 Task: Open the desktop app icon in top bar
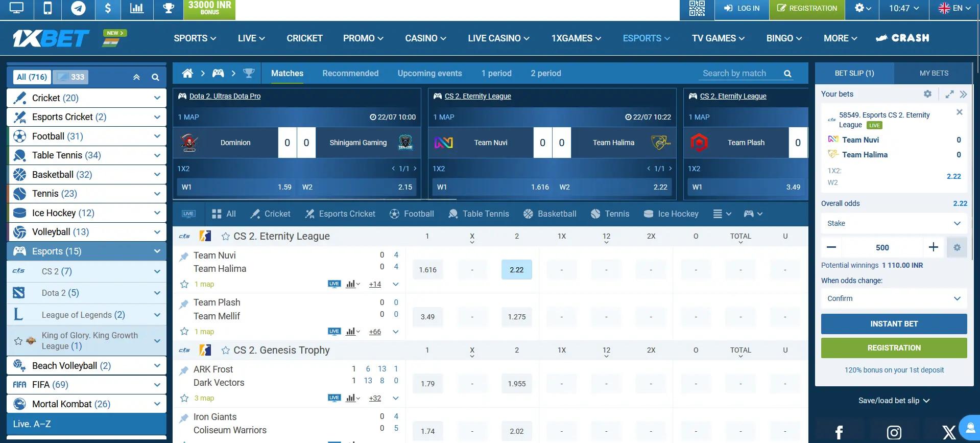(16, 8)
